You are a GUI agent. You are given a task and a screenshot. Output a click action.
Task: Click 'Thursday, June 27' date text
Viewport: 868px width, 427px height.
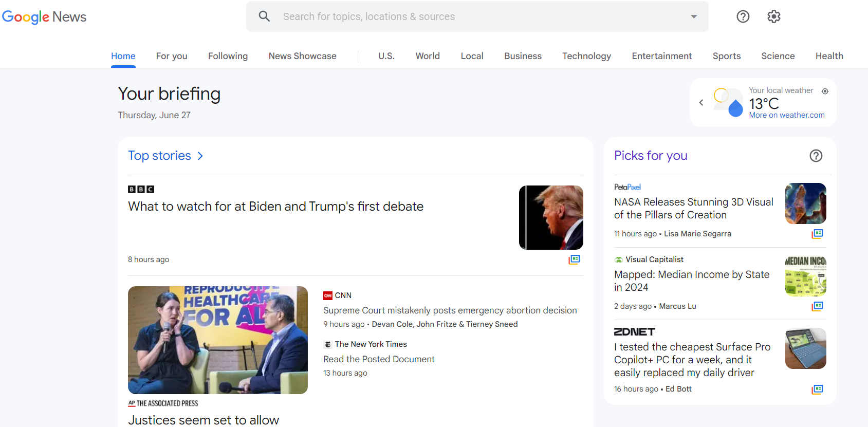(x=154, y=115)
